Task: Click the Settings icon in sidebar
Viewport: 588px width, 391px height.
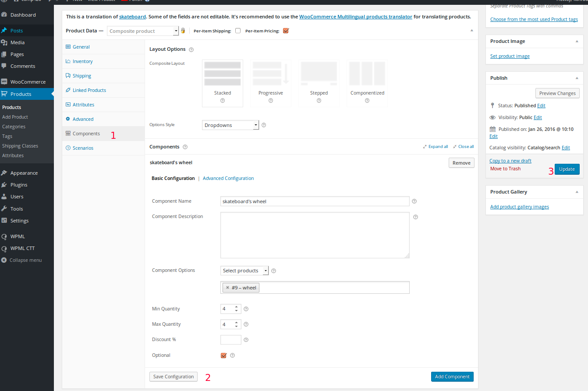Action: tap(4, 221)
